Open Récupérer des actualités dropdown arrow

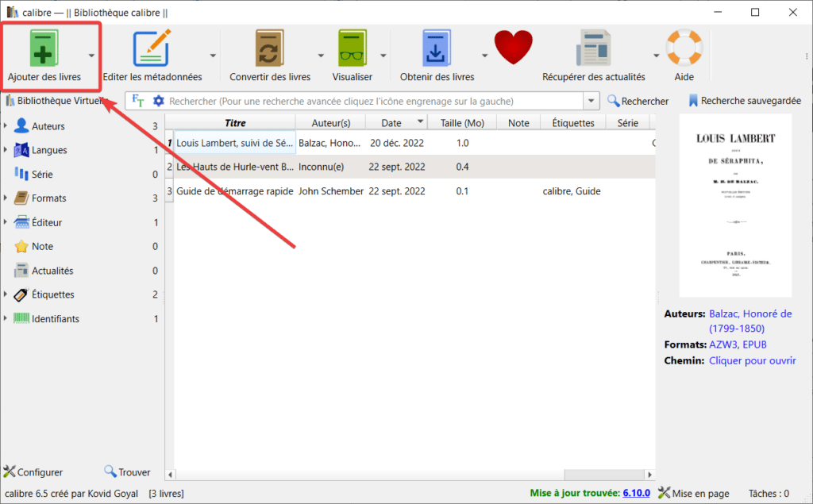(x=656, y=56)
